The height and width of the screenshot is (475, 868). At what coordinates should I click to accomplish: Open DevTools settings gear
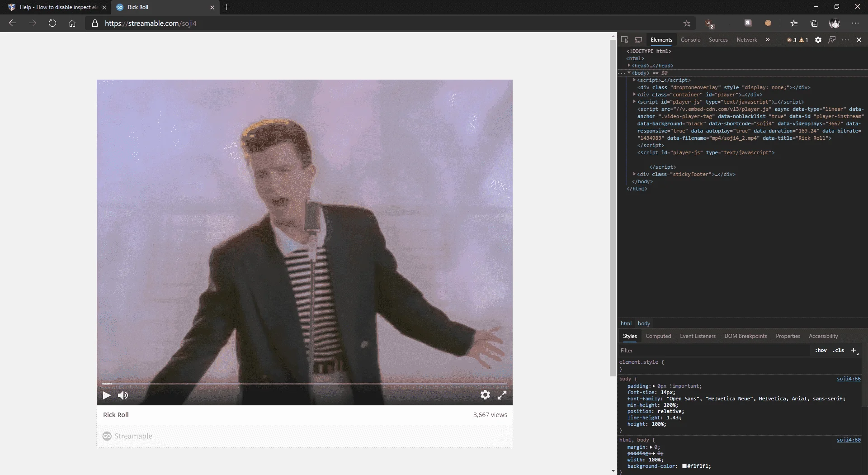point(818,40)
